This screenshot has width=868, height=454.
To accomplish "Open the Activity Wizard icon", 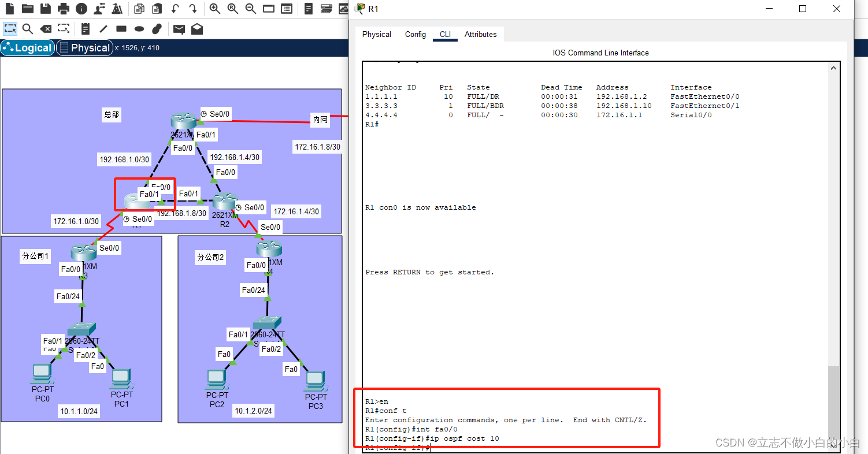I will coord(117,9).
